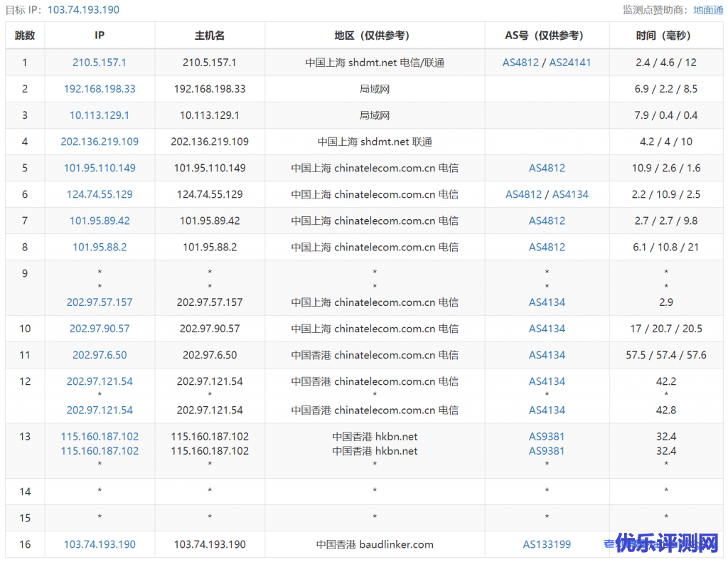Click IP link 10.113.129.1
The image size is (728, 562).
point(100,115)
